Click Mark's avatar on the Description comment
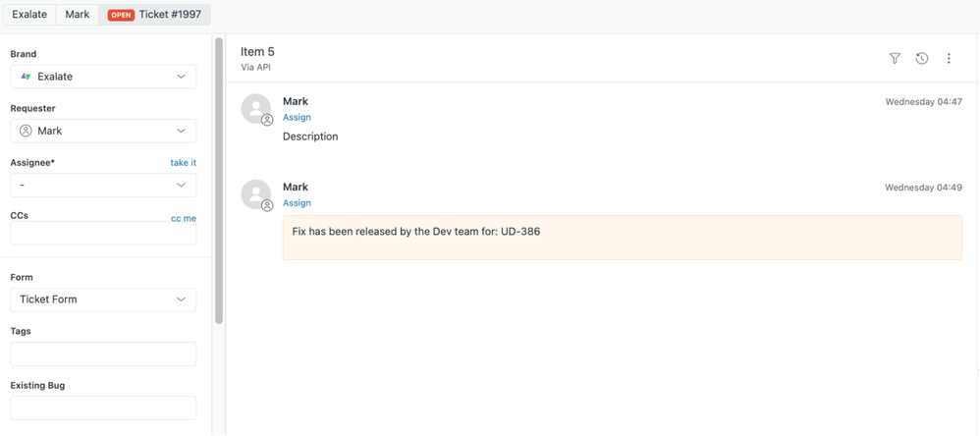This screenshot has height=436, width=980. pyautogui.click(x=256, y=109)
